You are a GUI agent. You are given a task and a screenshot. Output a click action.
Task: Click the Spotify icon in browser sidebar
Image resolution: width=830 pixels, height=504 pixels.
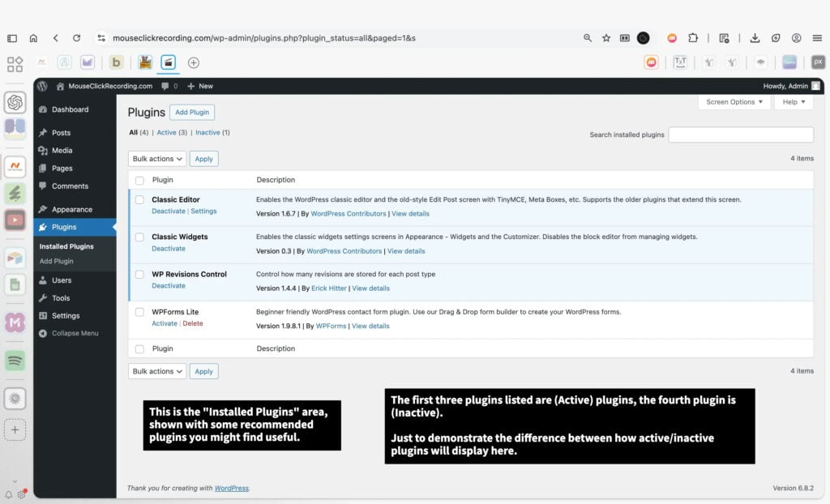15,360
